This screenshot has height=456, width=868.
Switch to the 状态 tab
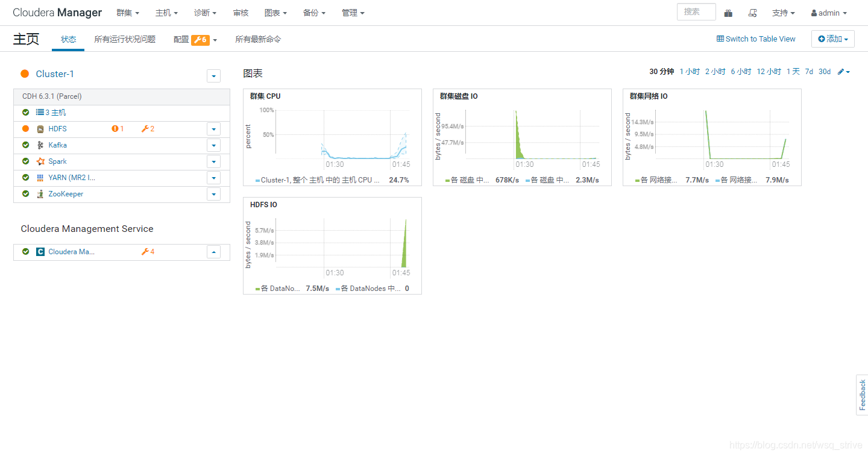[x=69, y=39]
